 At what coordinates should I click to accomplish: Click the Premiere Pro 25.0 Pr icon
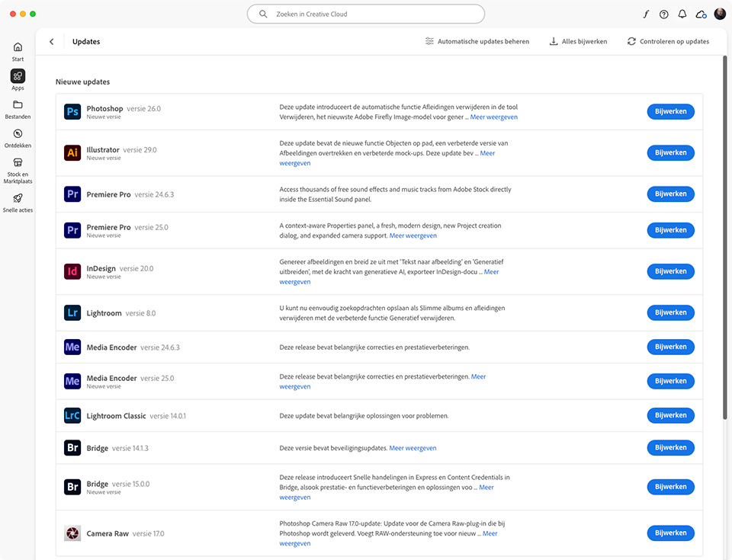(x=72, y=230)
